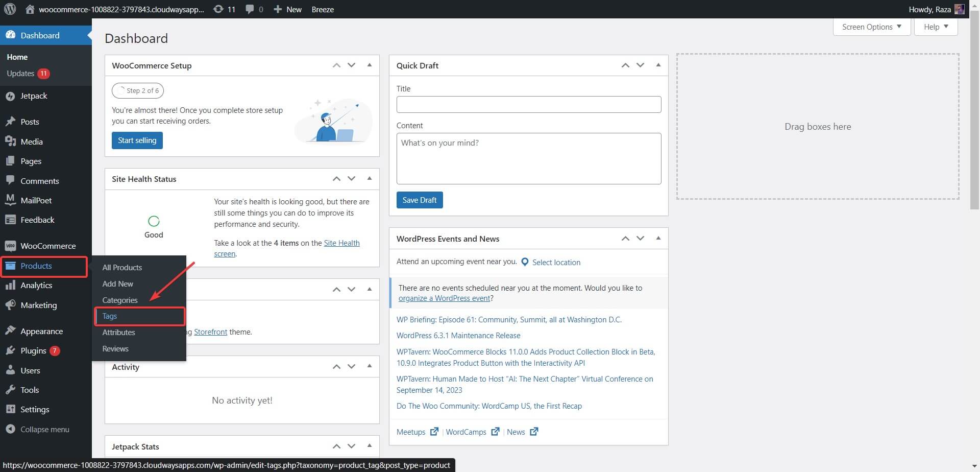980x472 pixels.
Task: Click Raza's profile avatar
Action: point(959,9)
